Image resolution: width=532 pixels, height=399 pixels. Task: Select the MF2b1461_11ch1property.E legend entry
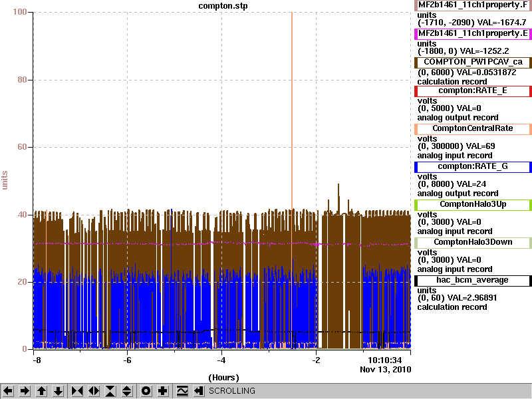click(x=473, y=34)
